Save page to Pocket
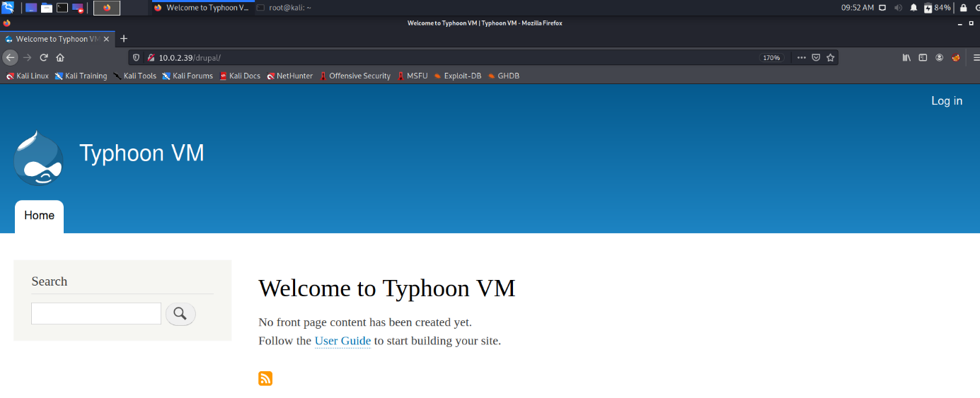Viewport: 980px width, 398px height. [x=816, y=58]
